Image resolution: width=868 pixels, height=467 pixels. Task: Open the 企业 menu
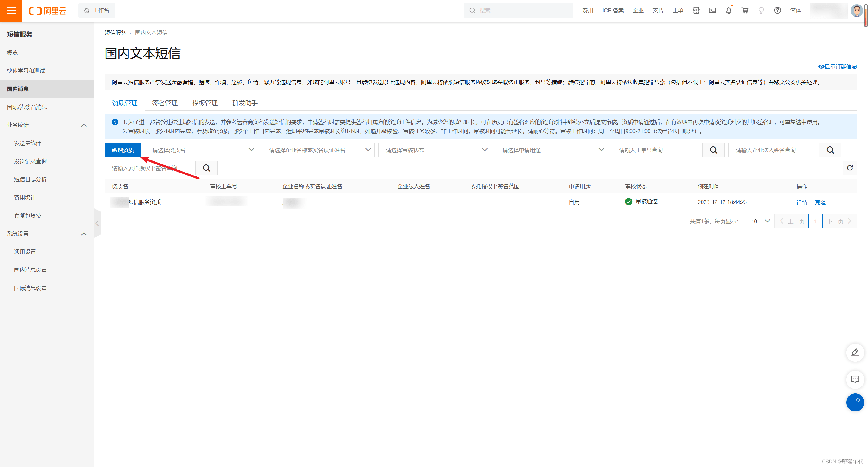click(x=638, y=11)
